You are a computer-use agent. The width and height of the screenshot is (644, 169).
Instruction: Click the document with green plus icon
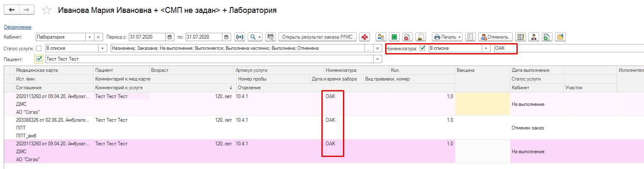tap(547, 37)
